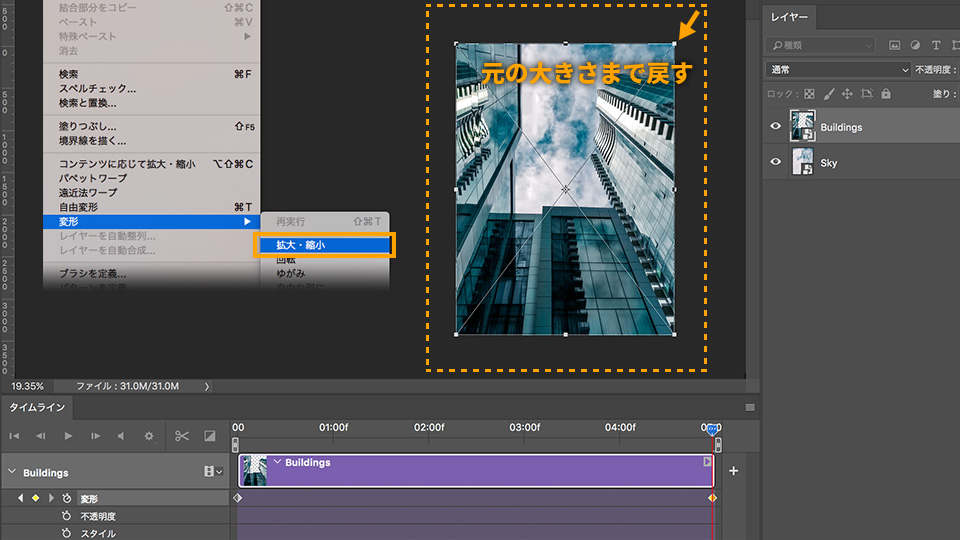This screenshot has height=540, width=960.
Task: Choose 遠近法ワープ menu item
Action: 151,192
